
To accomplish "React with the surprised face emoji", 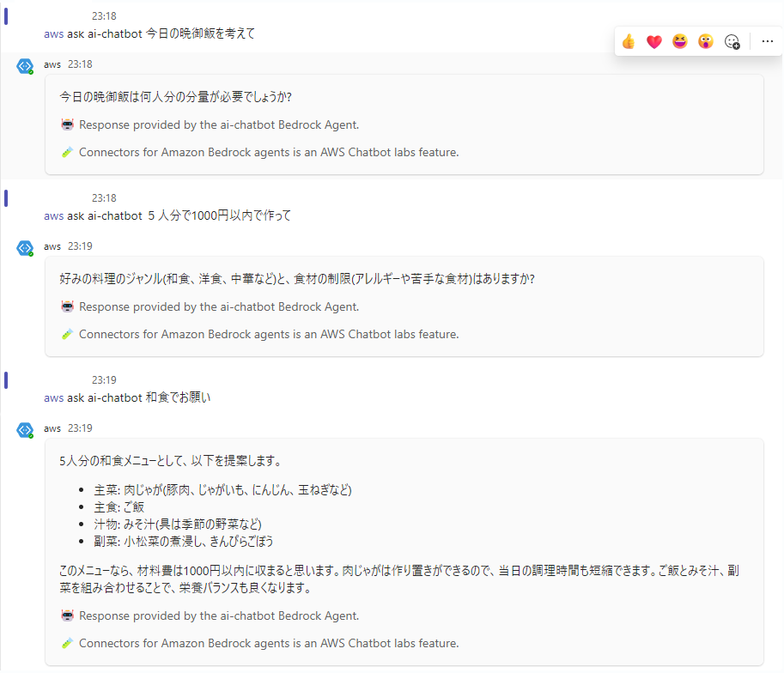I will pyautogui.click(x=706, y=41).
